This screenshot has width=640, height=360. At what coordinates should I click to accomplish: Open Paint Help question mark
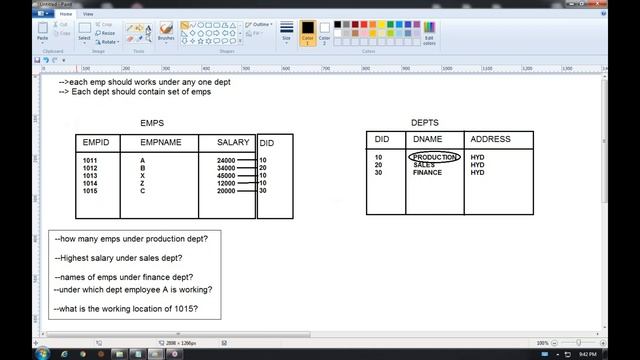click(x=604, y=13)
